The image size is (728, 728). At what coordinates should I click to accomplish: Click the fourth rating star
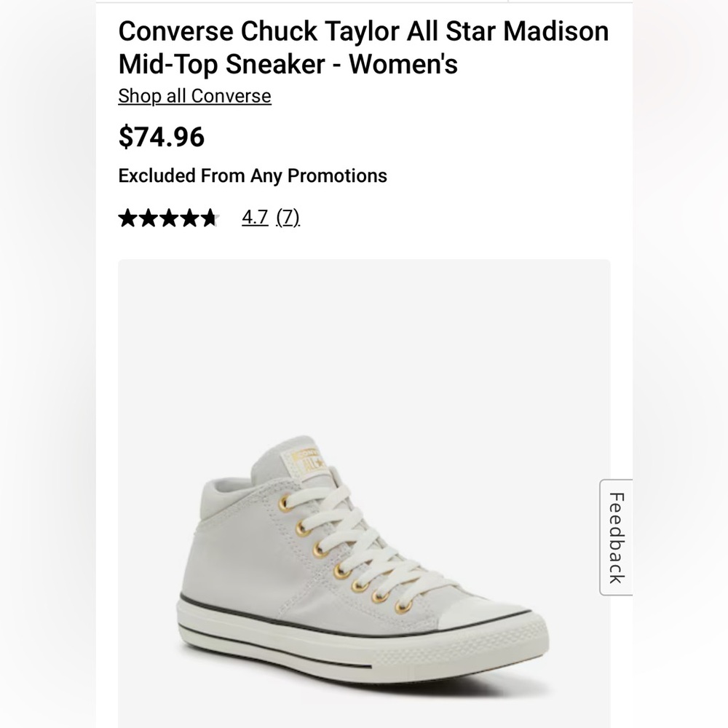pos(189,217)
